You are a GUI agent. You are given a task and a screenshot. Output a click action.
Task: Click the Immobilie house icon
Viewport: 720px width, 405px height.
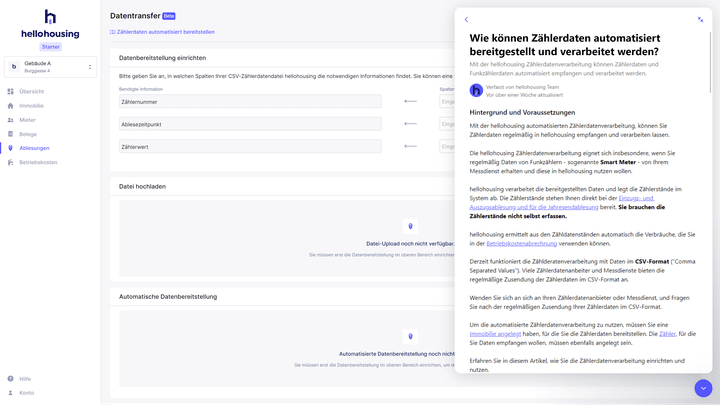click(11, 106)
